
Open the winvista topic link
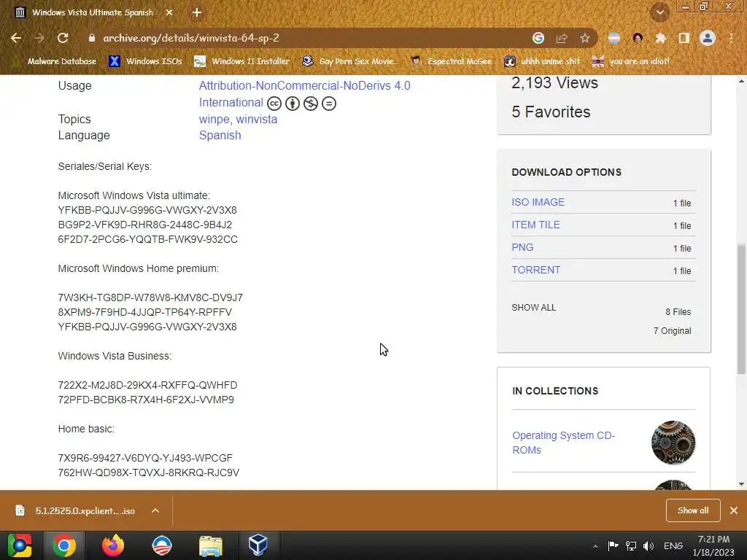coord(257,119)
